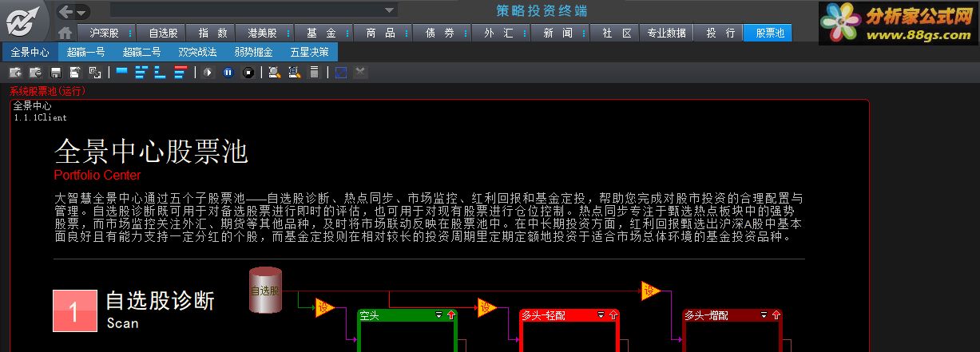Open the 商品 menu tab
Viewport: 980px width, 352px height.
click(381, 33)
